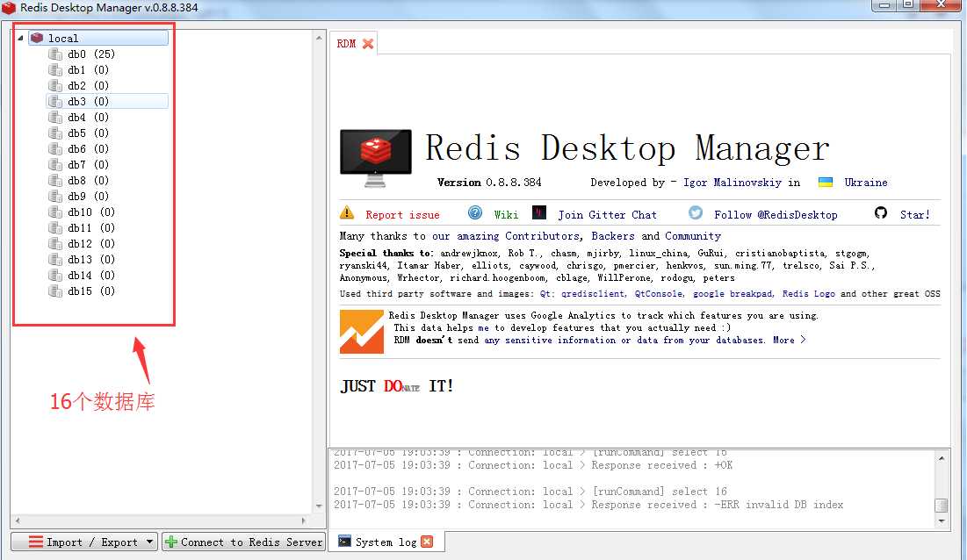Screen dimensions: 967x560
Task: Click tree panel horizontal scroll left arrow
Action: [x=18, y=521]
